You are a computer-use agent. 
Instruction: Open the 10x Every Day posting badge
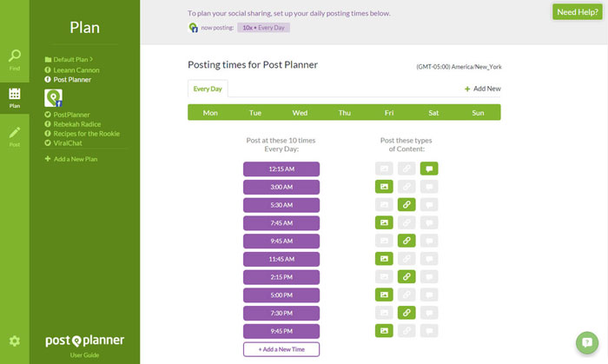[x=265, y=28]
